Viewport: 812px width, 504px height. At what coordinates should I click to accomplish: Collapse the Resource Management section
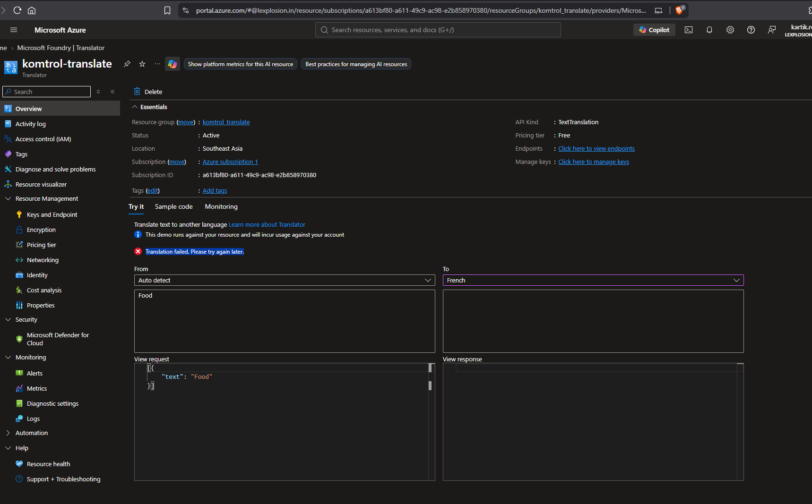[8, 198]
